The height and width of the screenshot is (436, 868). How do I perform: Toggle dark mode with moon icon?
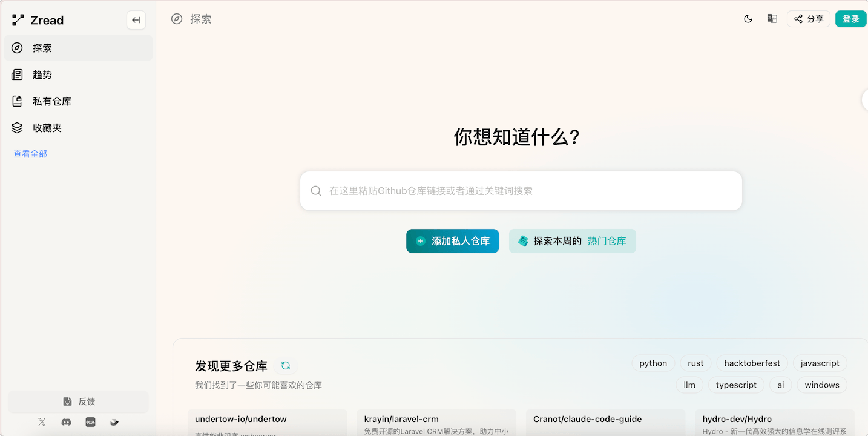click(748, 19)
